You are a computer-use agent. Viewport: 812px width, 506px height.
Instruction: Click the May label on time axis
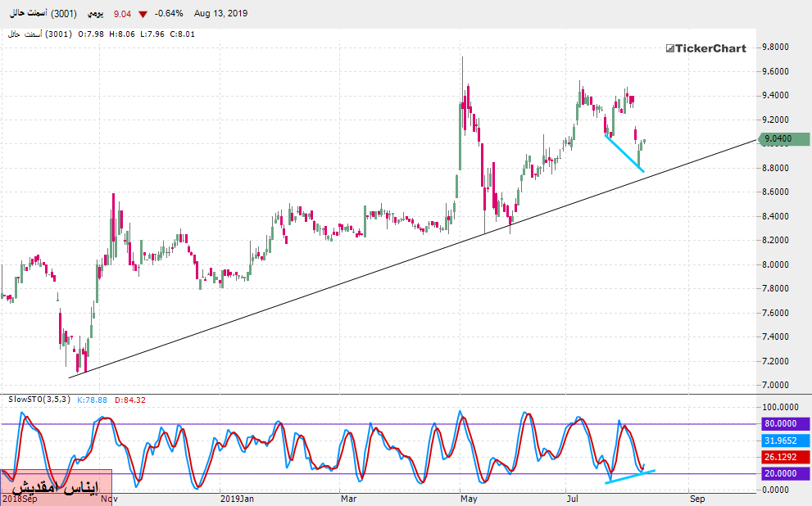[468, 497]
